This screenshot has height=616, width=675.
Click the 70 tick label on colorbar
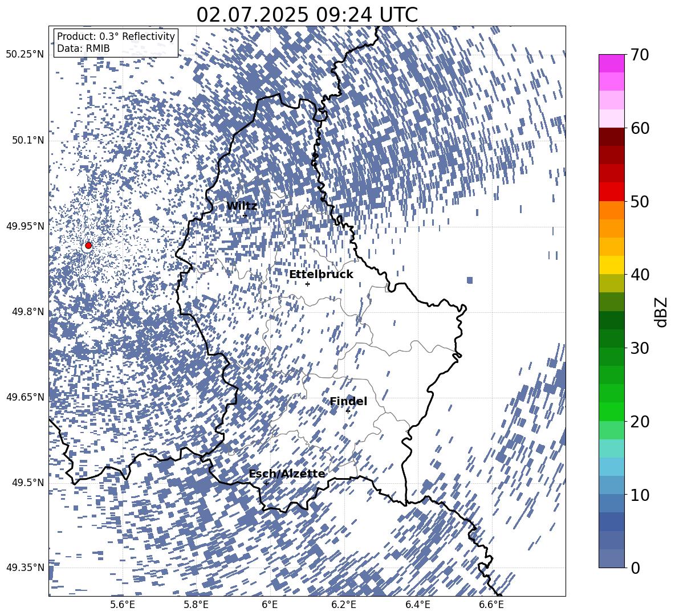640,55
